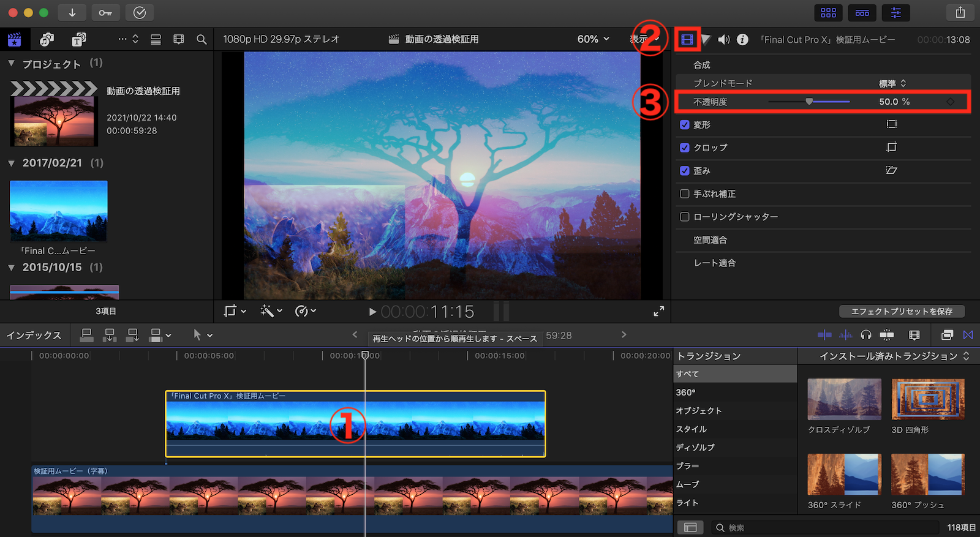Screen dimensions: 980x537
Task: Collapse the プロジェクト disclosure triangle
Action: click(x=12, y=64)
